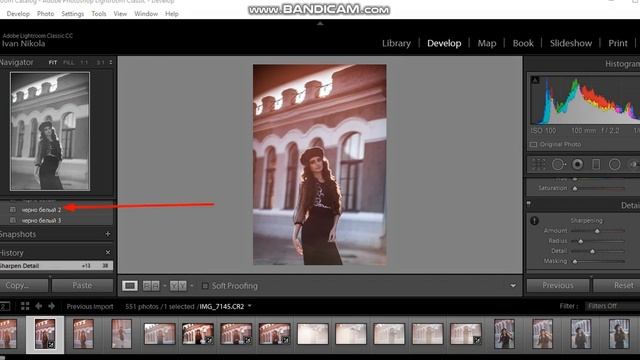Image resolution: width=640 pixels, height=360 pixels.
Task: Open the View menu
Action: [x=120, y=14]
